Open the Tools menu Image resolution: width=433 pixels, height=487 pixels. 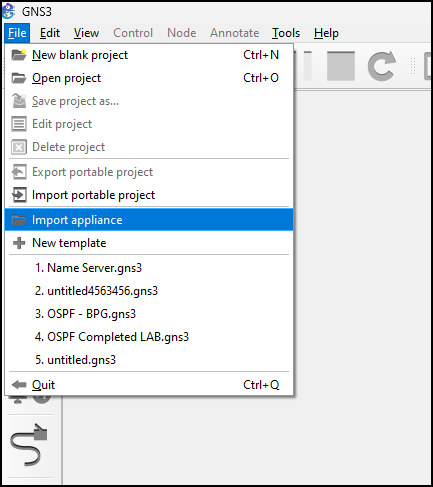click(286, 33)
